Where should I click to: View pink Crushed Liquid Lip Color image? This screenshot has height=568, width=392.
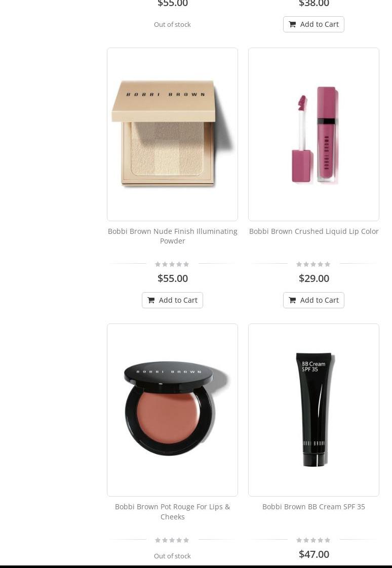click(313, 134)
